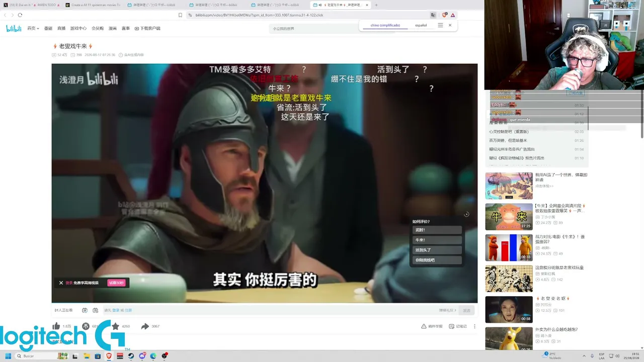Screen dimensions: 644x362
Task: Give a coin with the coin icon
Action: (86, 326)
